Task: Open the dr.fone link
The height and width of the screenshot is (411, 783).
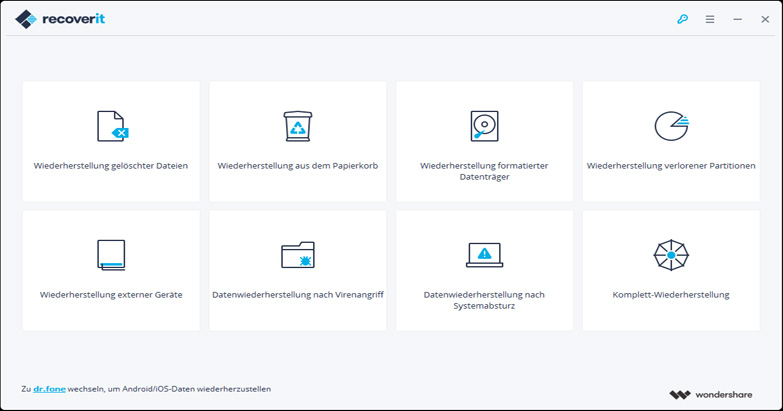Action: click(x=49, y=389)
